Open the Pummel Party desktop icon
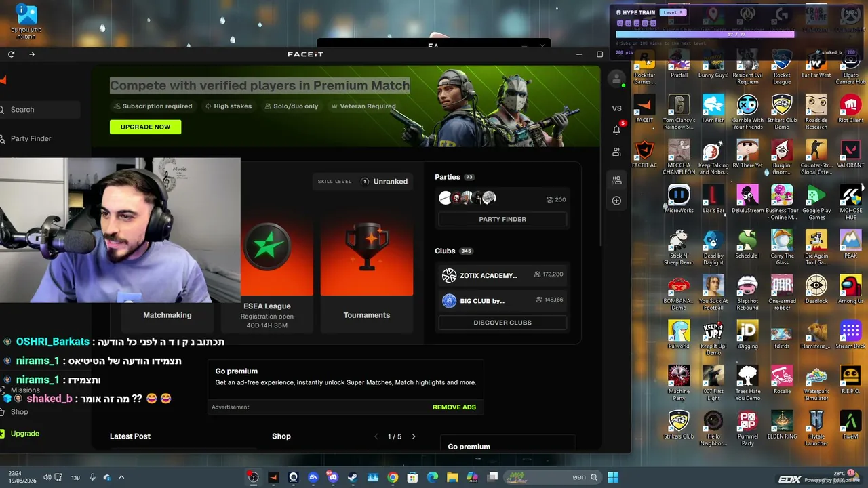The height and width of the screenshot is (488, 868). coord(747,428)
